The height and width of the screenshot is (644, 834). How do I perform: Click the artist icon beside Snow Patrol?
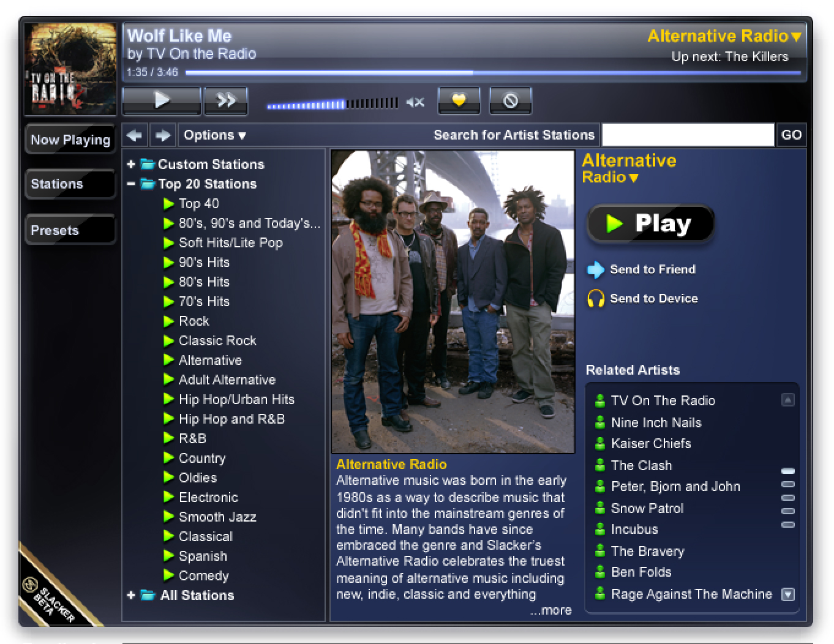[x=600, y=508]
